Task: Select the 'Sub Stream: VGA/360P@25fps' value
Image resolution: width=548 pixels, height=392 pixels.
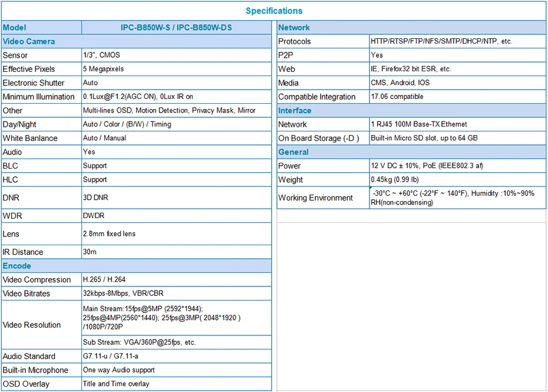Action: point(139,342)
